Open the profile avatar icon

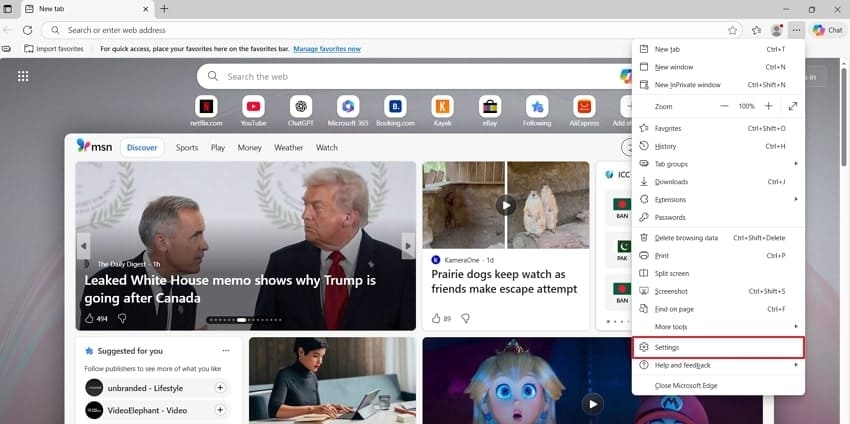click(777, 30)
